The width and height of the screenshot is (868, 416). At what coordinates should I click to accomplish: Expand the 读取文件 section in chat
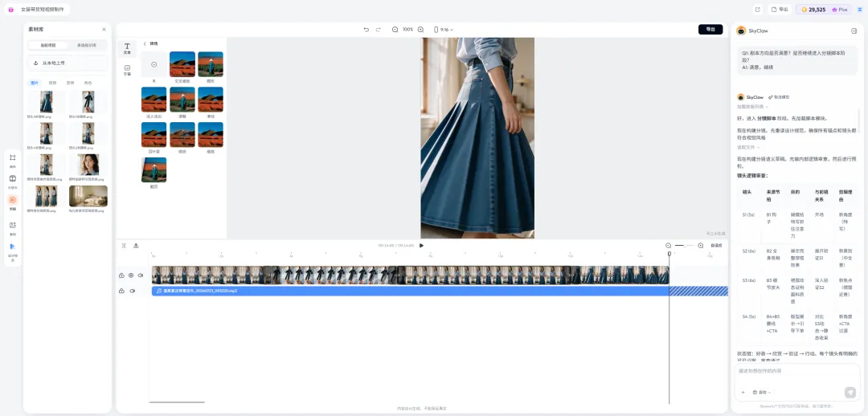[x=748, y=147]
